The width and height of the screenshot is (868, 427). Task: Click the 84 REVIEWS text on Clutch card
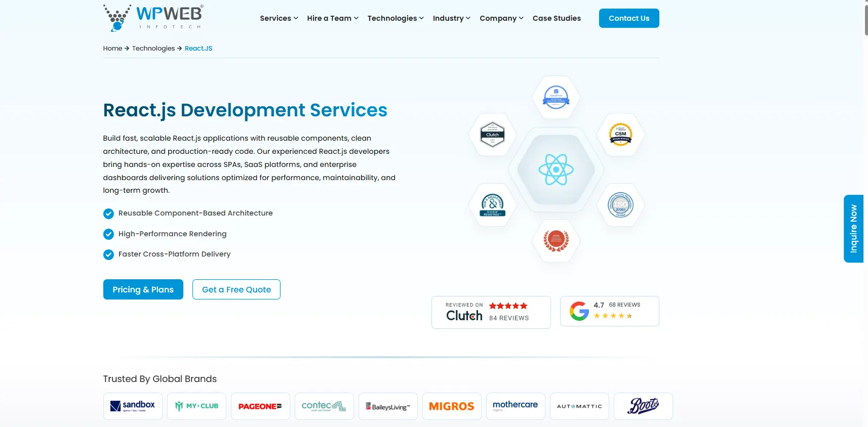509,318
